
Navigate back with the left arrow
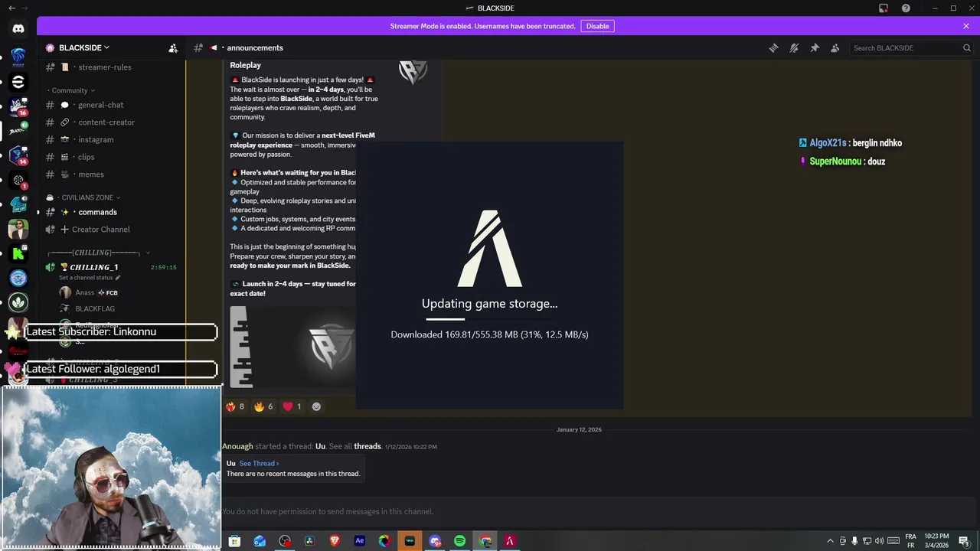11,8
